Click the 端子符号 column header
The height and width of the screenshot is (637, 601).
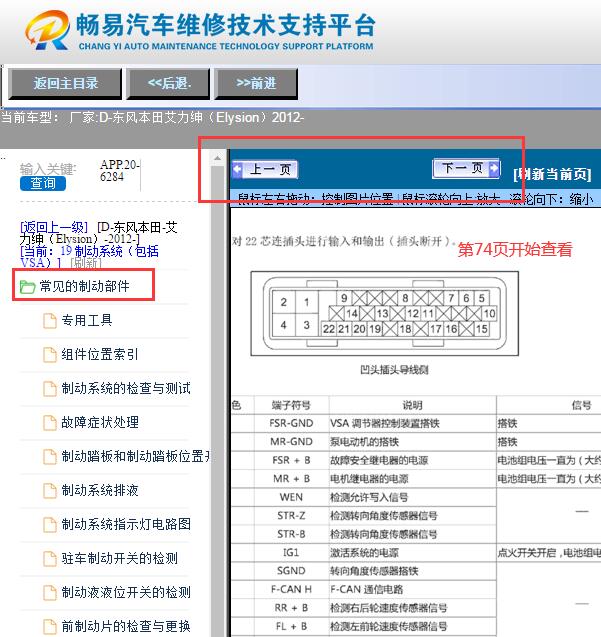(x=291, y=405)
